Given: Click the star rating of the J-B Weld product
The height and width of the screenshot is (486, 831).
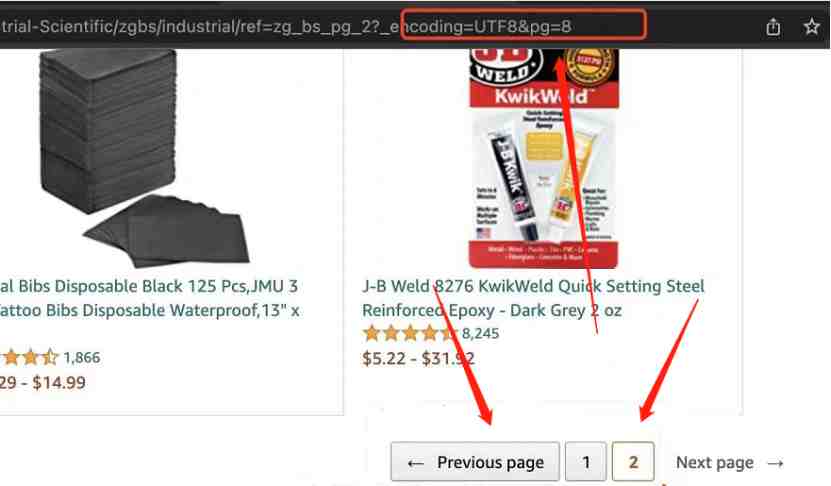Looking at the screenshot, I should 409,333.
